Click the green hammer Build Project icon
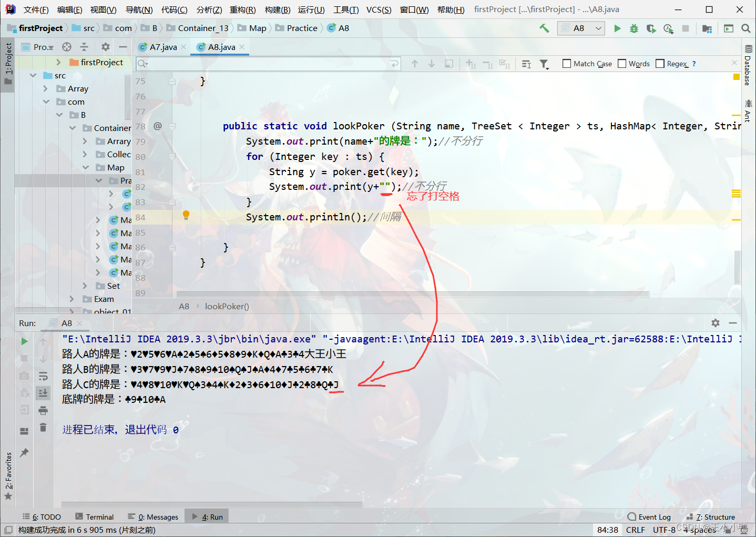This screenshot has width=756, height=537. [x=544, y=28]
